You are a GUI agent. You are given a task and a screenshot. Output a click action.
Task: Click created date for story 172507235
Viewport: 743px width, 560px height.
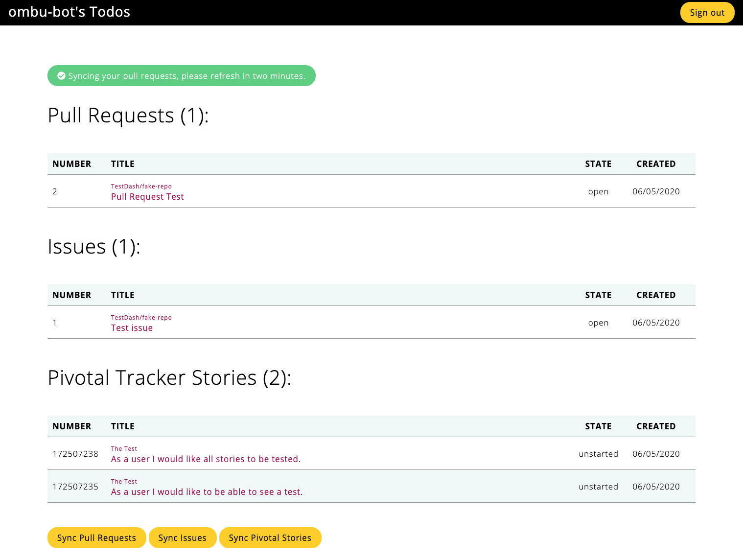656,487
